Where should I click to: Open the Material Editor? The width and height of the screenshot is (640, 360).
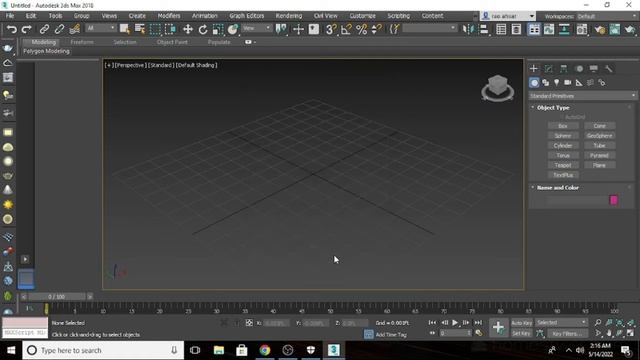click(x=582, y=29)
